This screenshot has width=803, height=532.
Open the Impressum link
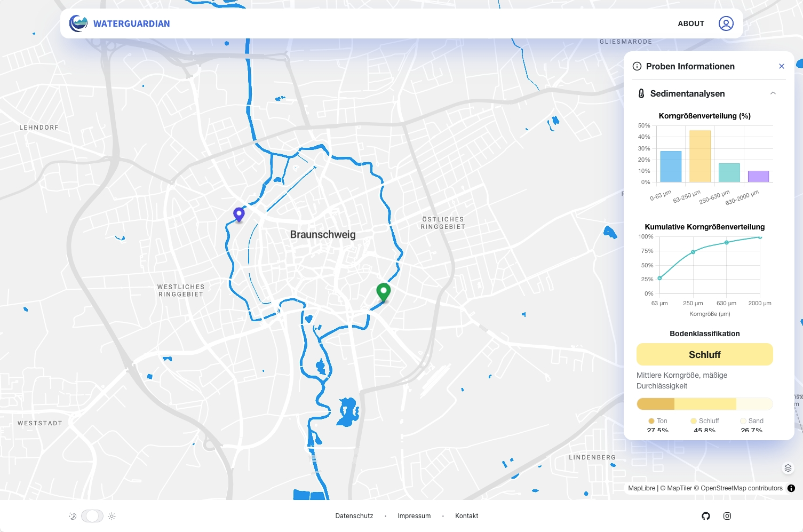point(414,516)
